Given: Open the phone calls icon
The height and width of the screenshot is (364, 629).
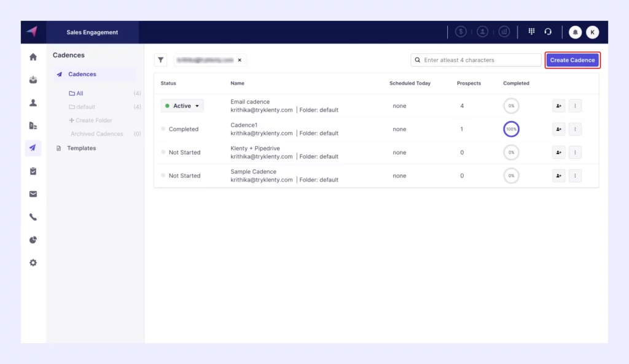Looking at the screenshot, I should [x=33, y=217].
